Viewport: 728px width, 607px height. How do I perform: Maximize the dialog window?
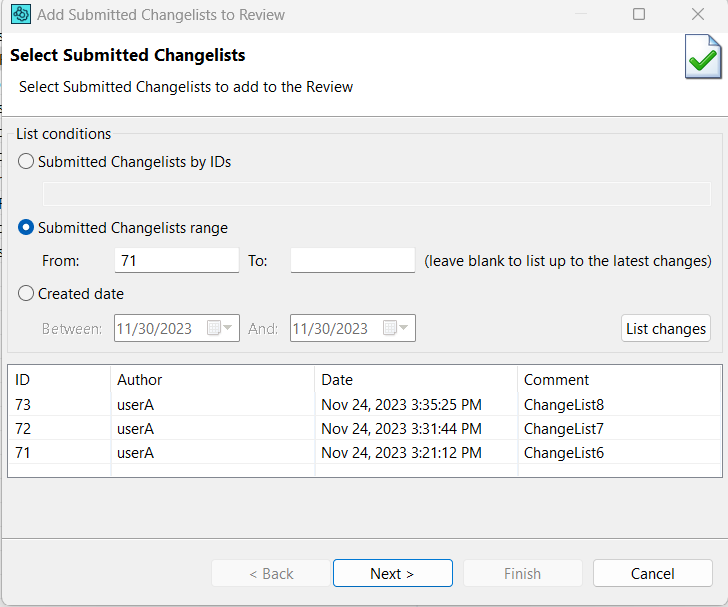[639, 14]
